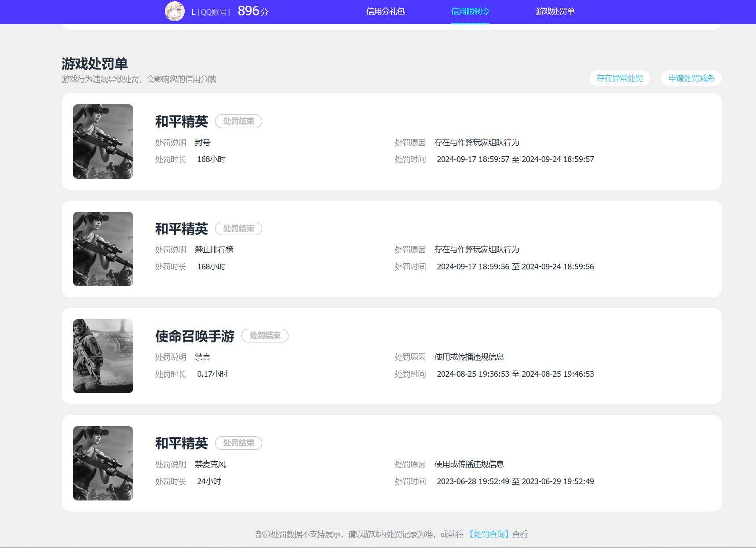Click the user avatar icon
The width and height of the screenshot is (756, 548).
click(175, 11)
